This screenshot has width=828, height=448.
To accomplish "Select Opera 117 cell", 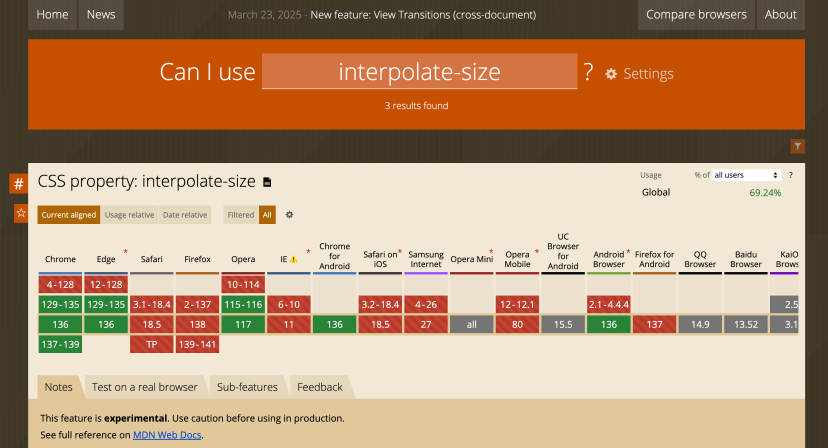I will (x=243, y=324).
